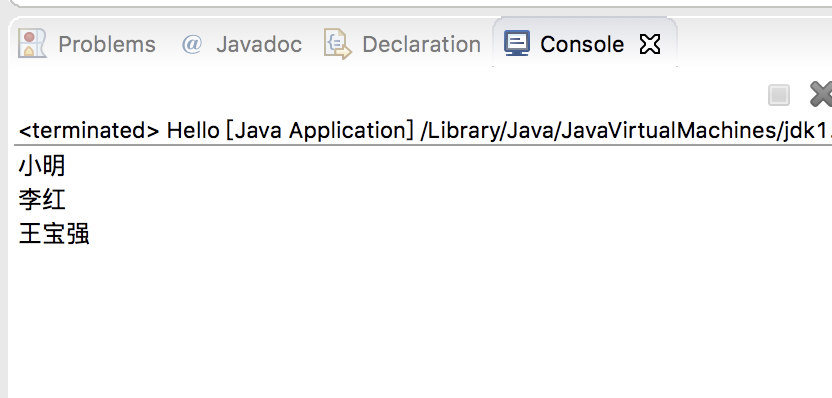832x398 pixels.
Task: Click the 王宝强 output line
Action: pyautogui.click(x=54, y=234)
